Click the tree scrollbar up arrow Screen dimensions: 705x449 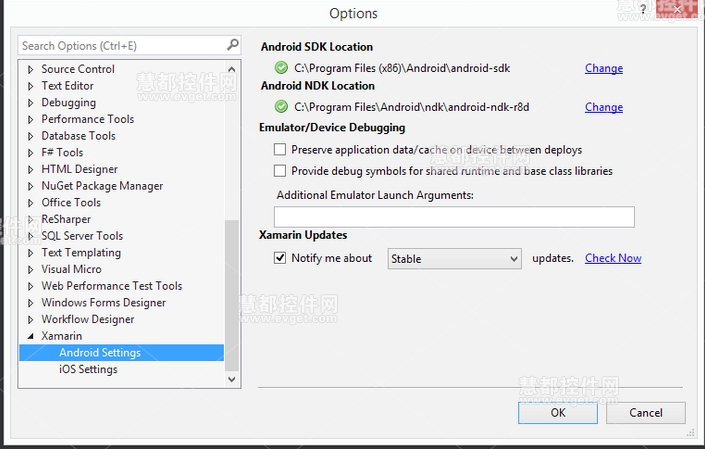tap(232, 69)
